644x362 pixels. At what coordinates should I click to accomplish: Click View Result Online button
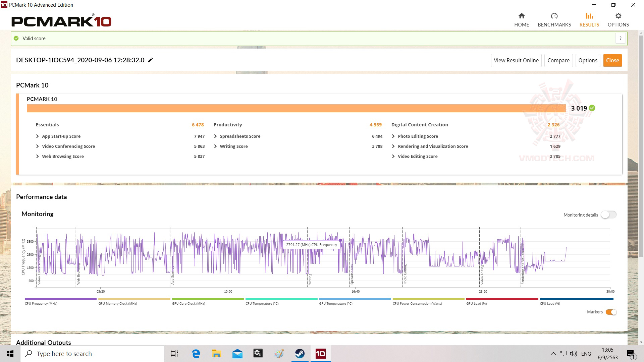pyautogui.click(x=516, y=60)
